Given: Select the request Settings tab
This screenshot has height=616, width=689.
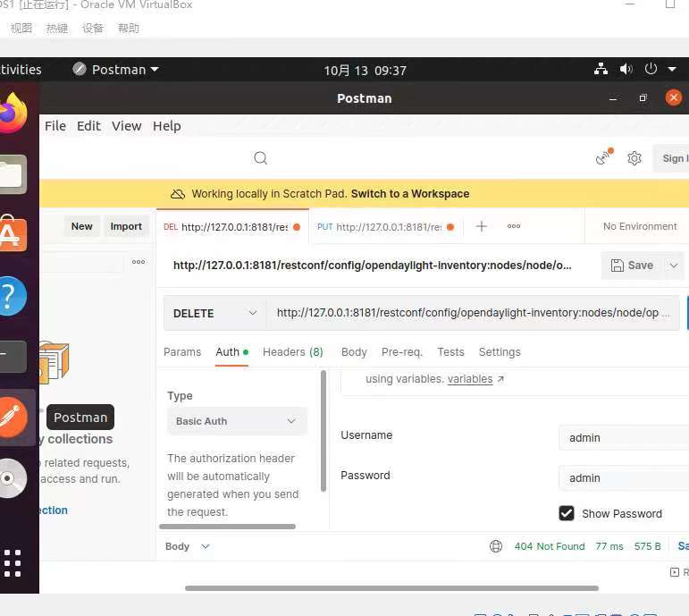Looking at the screenshot, I should [500, 351].
